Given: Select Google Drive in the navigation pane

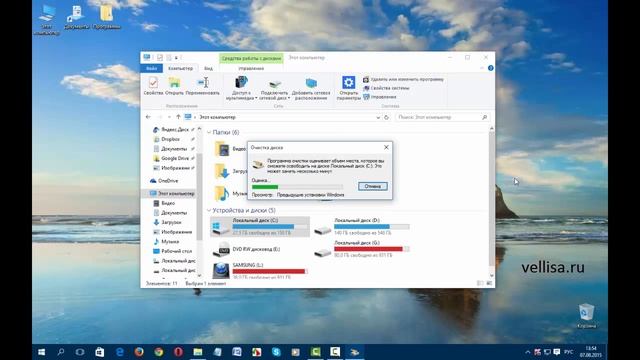Looking at the screenshot, I should [x=174, y=158].
